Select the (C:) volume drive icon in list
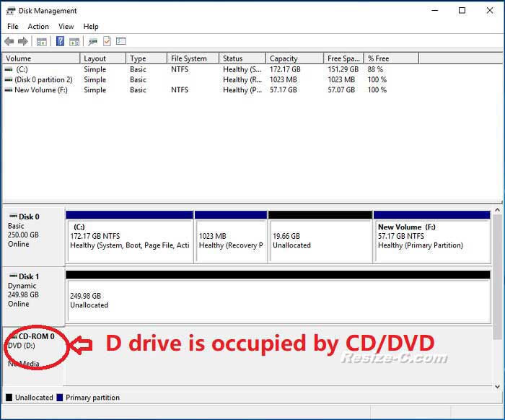 point(9,69)
